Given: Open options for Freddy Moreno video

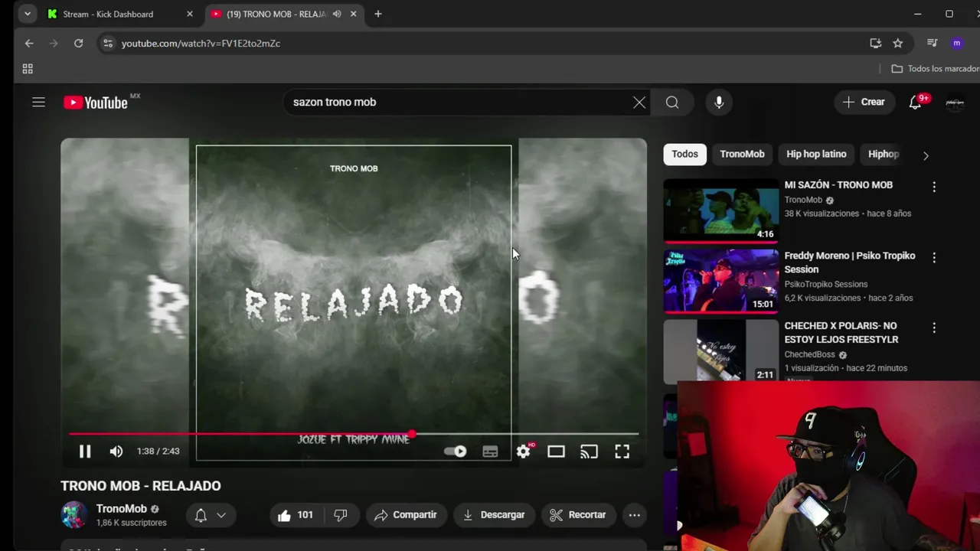Looking at the screenshot, I should pyautogui.click(x=933, y=258).
